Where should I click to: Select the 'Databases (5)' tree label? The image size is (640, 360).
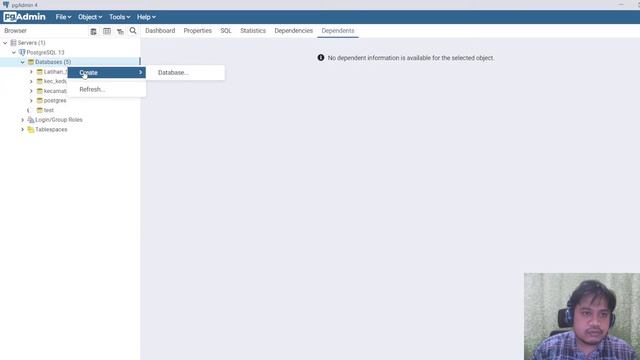point(53,62)
